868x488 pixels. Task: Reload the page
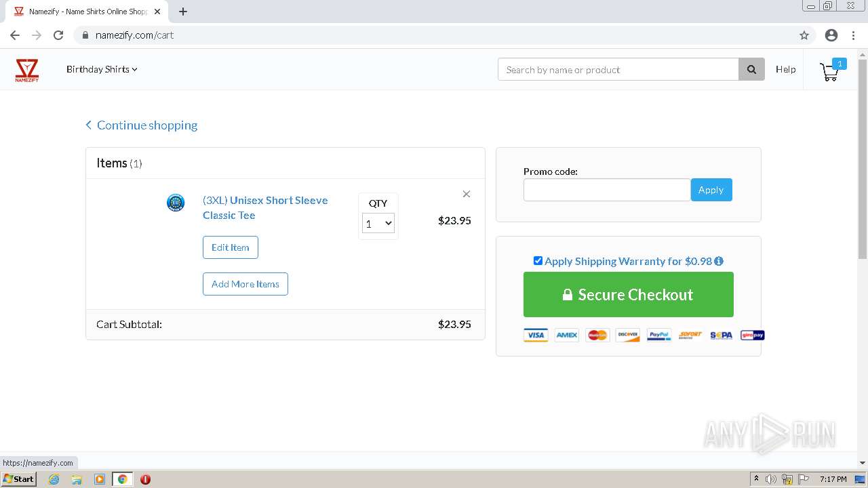click(x=58, y=35)
